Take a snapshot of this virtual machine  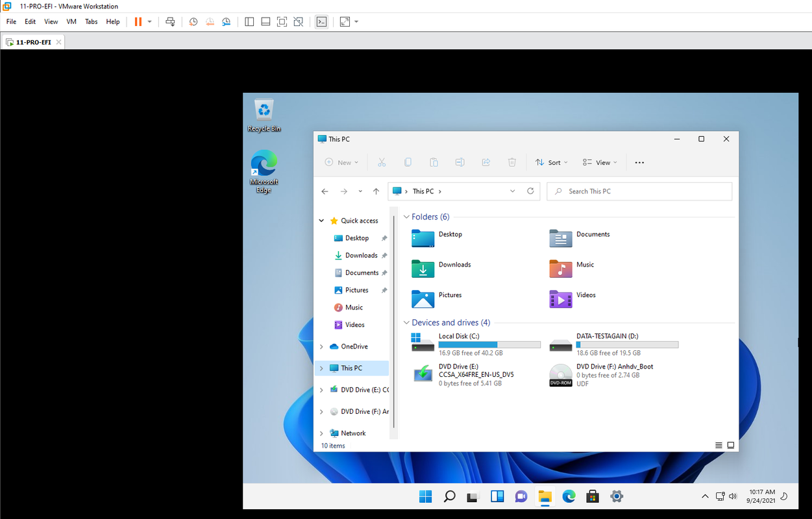pyautogui.click(x=193, y=21)
